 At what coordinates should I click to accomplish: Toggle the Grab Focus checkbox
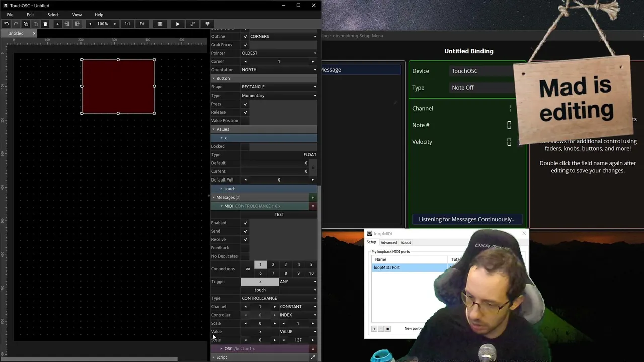click(x=245, y=45)
